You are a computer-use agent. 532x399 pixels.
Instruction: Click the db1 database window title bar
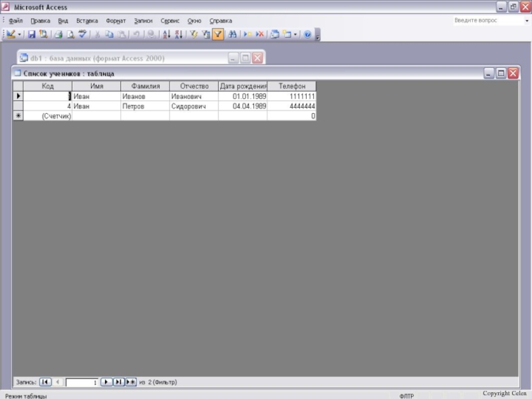[x=141, y=58]
